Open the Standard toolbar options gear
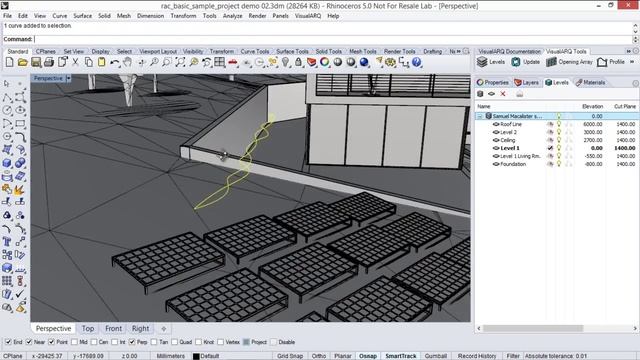Screen dimensions: 640x360 click(x=466, y=51)
